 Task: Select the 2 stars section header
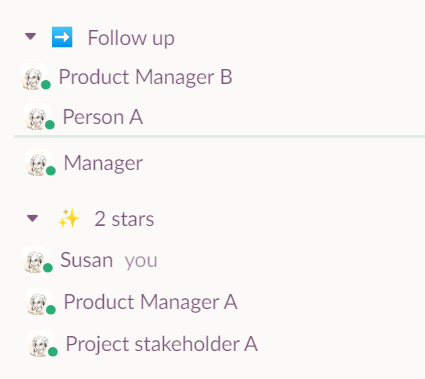pyautogui.click(x=124, y=219)
